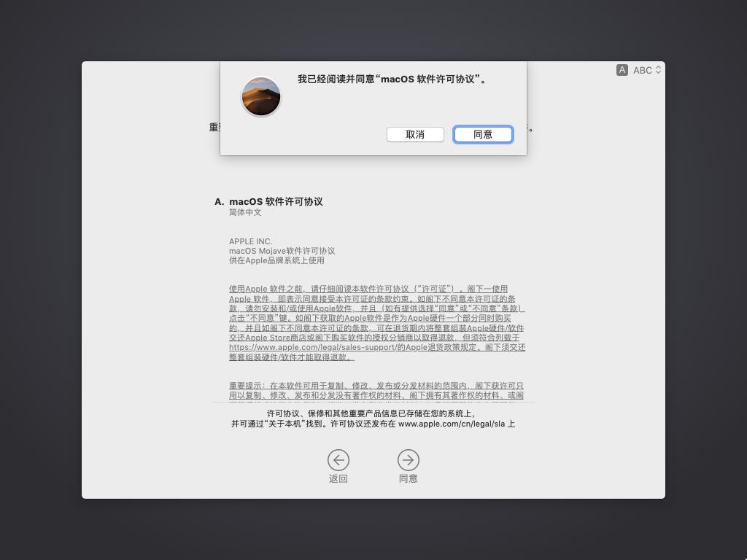Click the right-arrow circle icon at the bottom
The width and height of the screenshot is (747, 560).
pos(409,460)
